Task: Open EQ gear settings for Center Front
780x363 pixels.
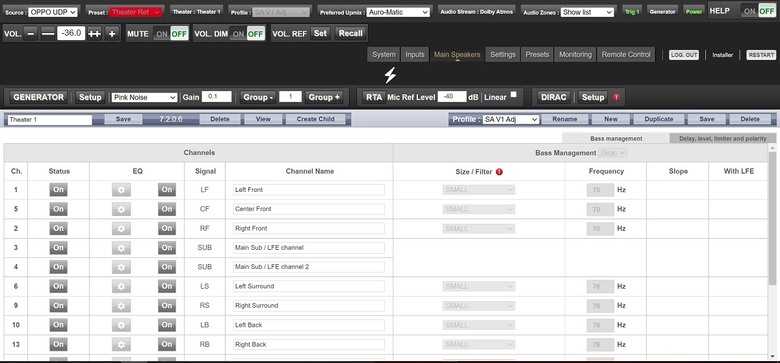Action: coord(121,209)
